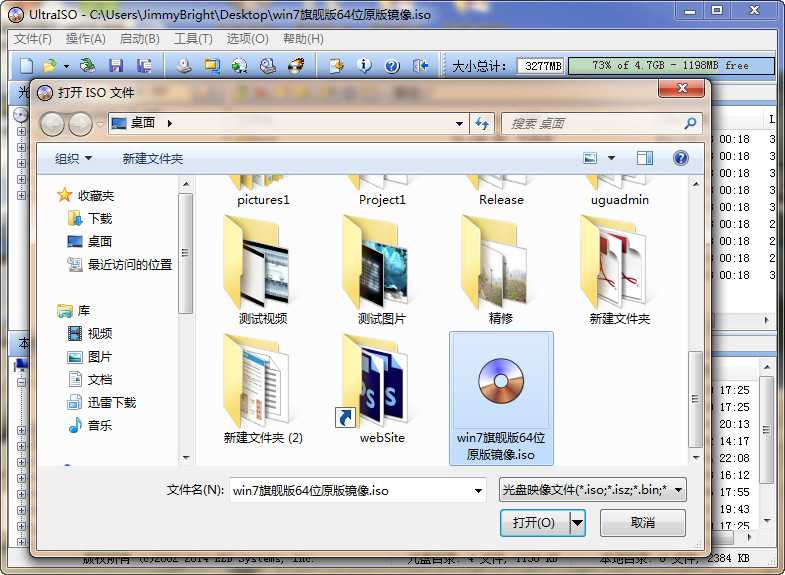Click the Burn CD/DVD image icon

pos(296,66)
